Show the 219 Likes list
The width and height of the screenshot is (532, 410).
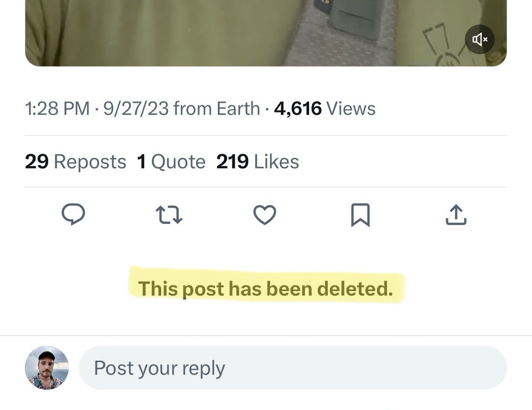(x=258, y=162)
